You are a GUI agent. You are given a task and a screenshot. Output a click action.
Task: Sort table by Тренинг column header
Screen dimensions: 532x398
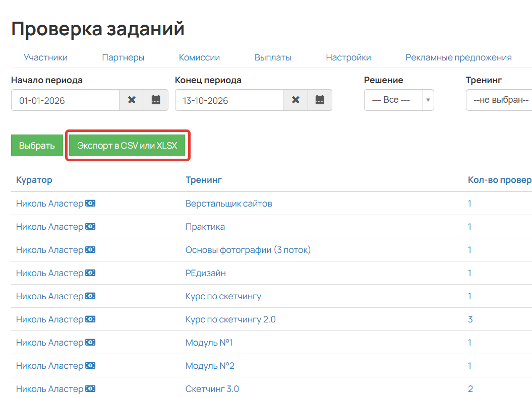204,180
